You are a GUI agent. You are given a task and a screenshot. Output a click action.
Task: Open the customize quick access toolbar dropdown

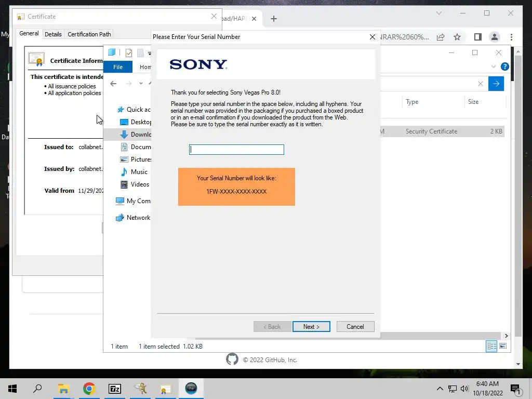click(149, 54)
